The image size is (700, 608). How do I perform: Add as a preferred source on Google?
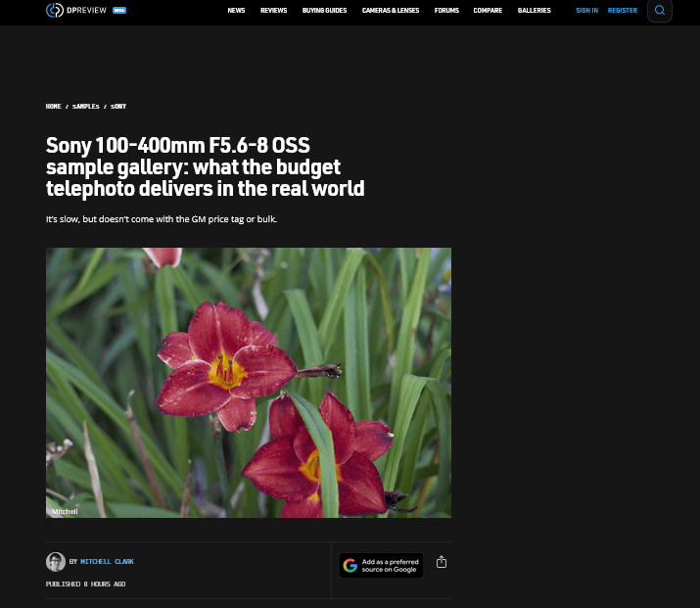pos(381,565)
